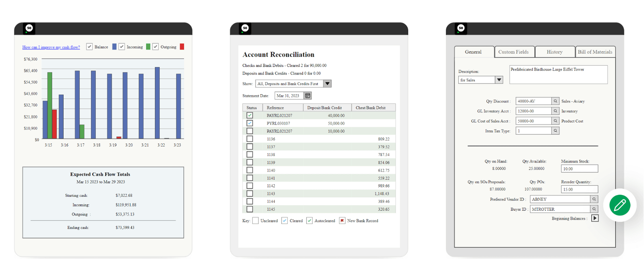
Task: Click the GL Cost of Sales lookup magnifier
Action: coord(556,121)
